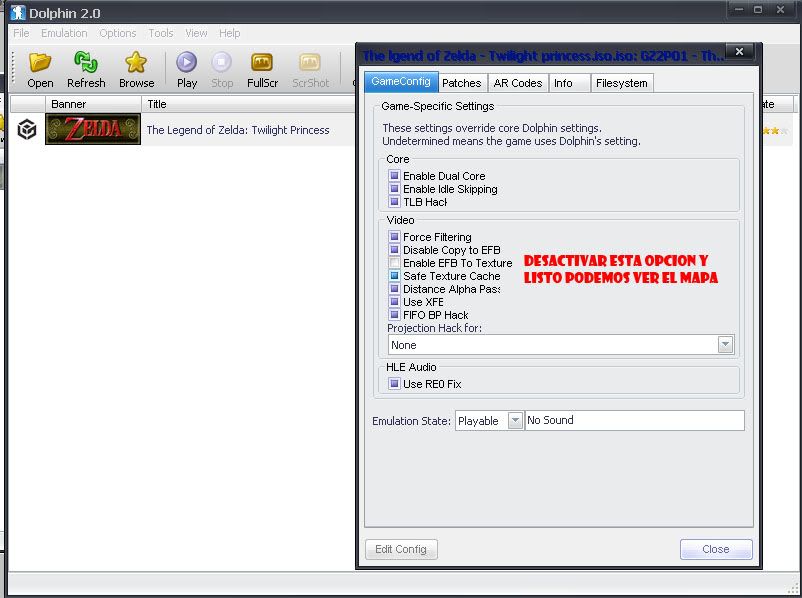Click the Dolphin logo in the title bar

coord(18,12)
